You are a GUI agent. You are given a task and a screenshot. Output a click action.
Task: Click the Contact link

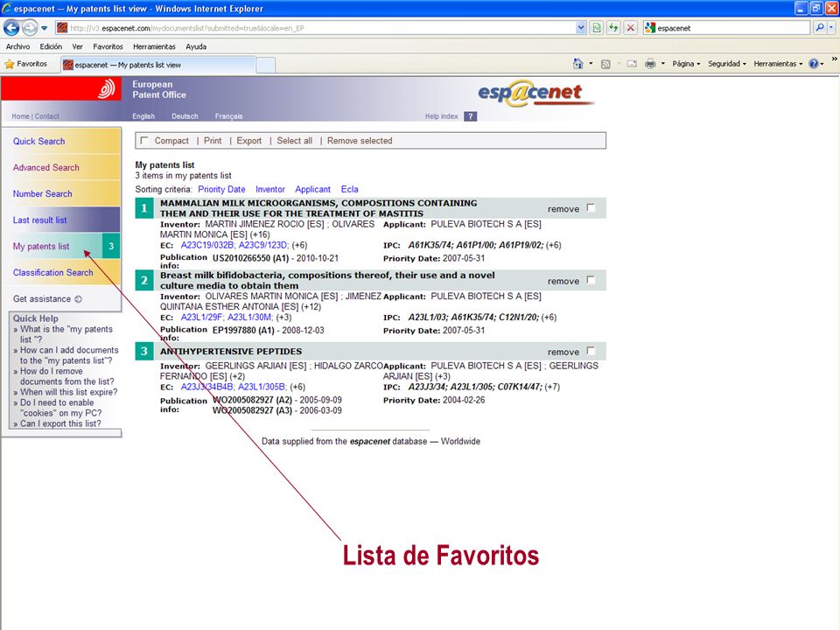(x=47, y=116)
